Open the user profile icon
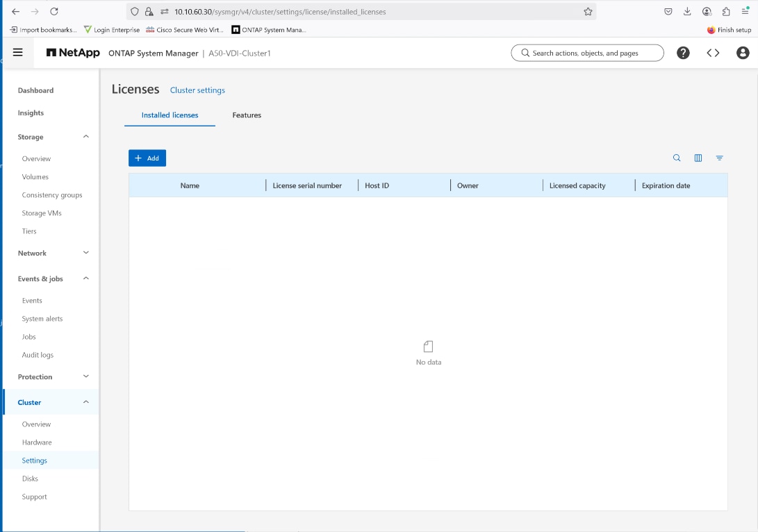The image size is (758, 532). click(x=743, y=53)
